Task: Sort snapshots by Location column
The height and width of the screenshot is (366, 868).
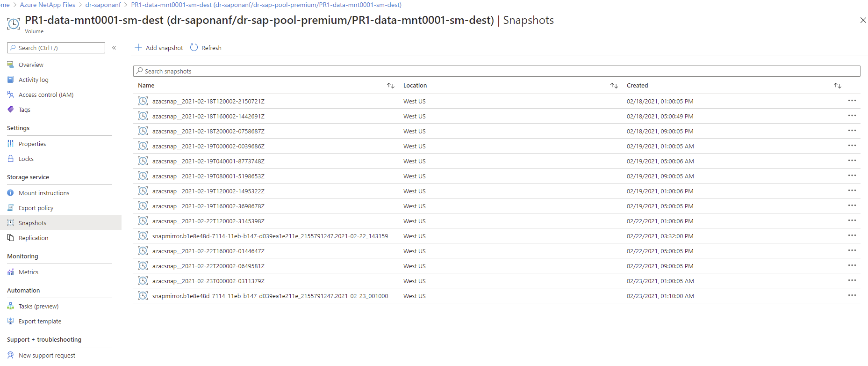Action: point(614,86)
